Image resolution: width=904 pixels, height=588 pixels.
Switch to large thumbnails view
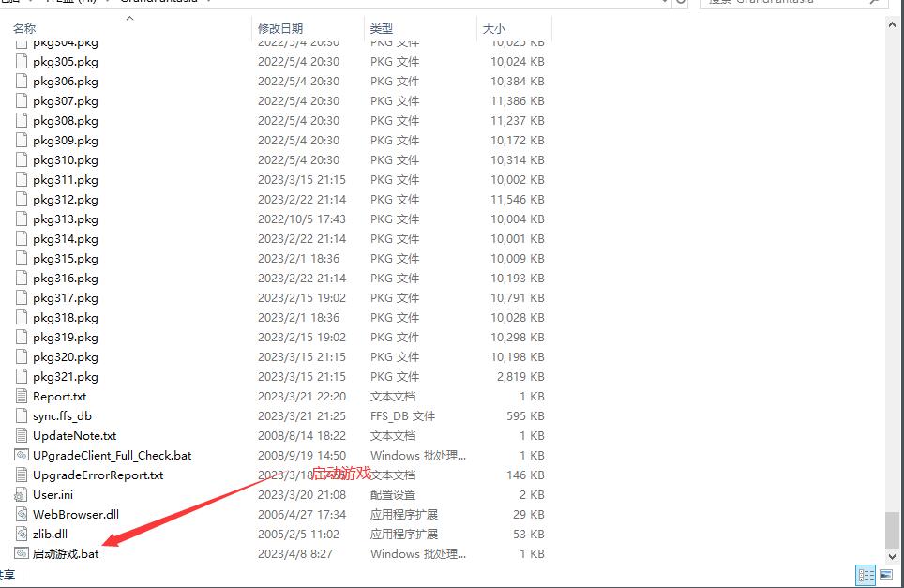(x=884, y=575)
